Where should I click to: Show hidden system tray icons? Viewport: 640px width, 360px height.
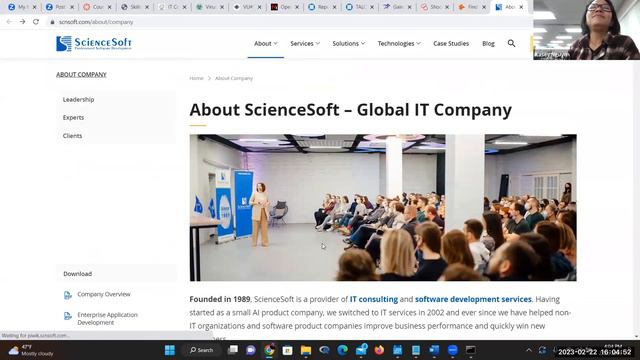click(x=529, y=350)
